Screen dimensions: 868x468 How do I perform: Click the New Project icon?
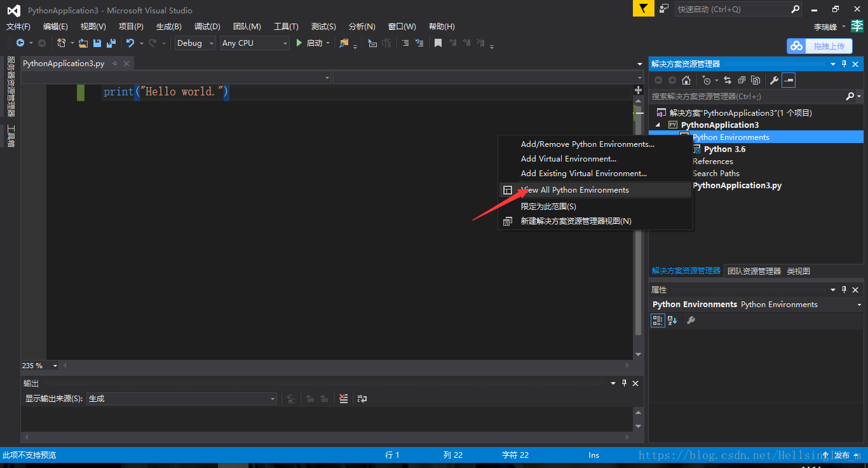(x=62, y=43)
